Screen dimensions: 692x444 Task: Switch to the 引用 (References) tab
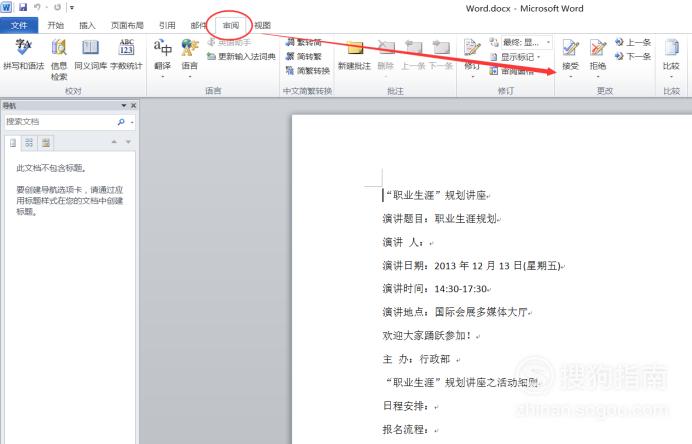pyautogui.click(x=167, y=26)
